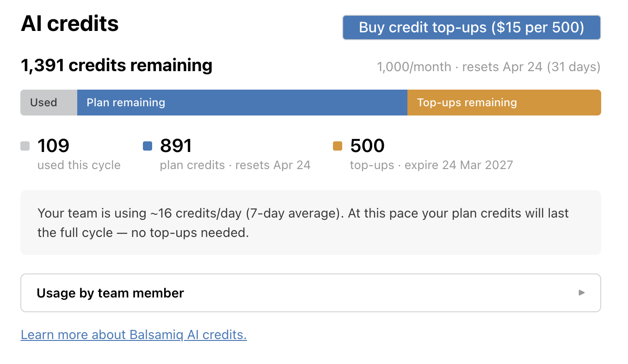628x364 pixels.
Task: Open Learn more about Balsamiq AI credits link
Action: [x=134, y=335]
